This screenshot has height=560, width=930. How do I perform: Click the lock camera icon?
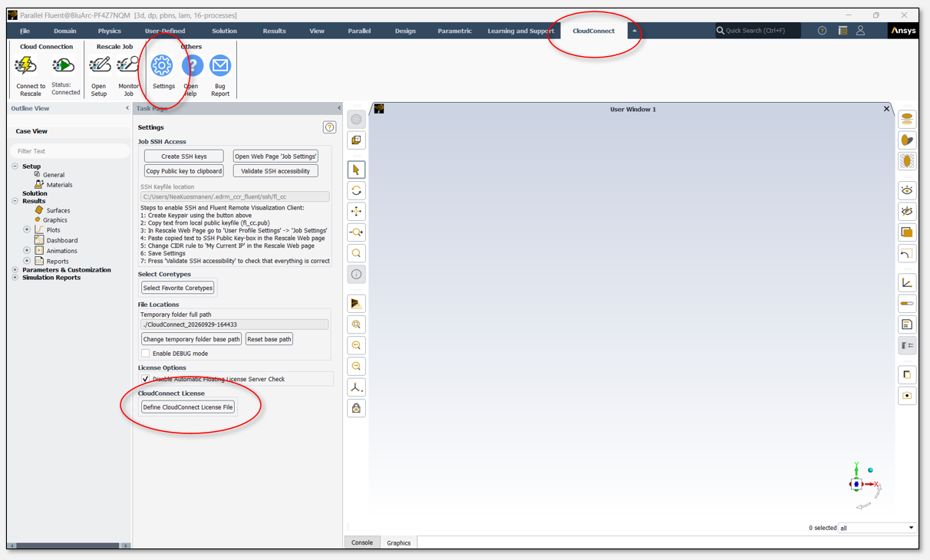pyautogui.click(x=356, y=408)
